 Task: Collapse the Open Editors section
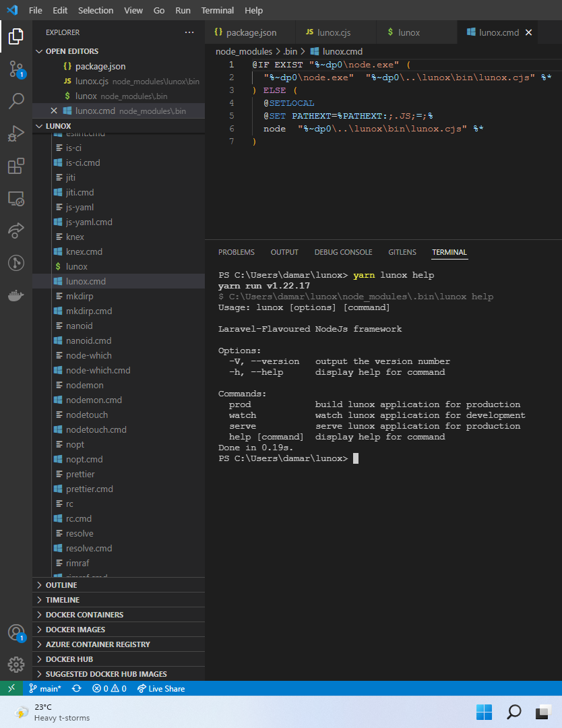[119, 51]
